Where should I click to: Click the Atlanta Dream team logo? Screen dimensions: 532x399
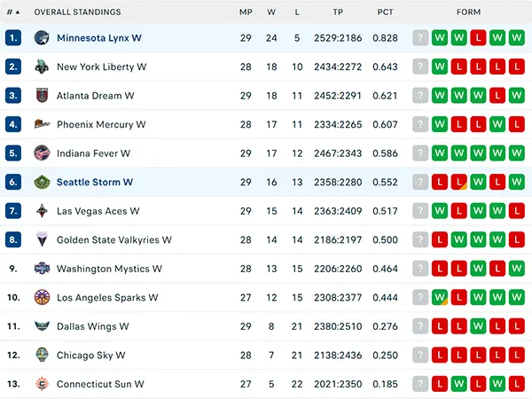point(42,96)
